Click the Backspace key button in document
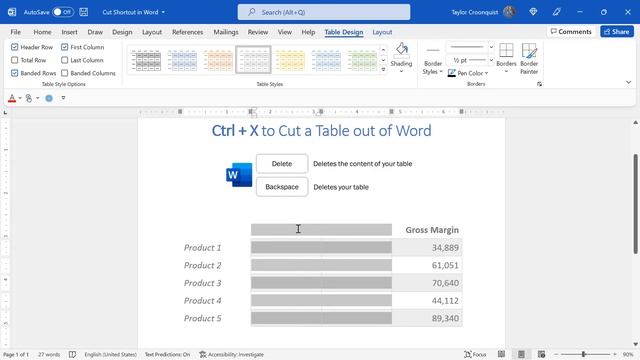 pyautogui.click(x=282, y=187)
